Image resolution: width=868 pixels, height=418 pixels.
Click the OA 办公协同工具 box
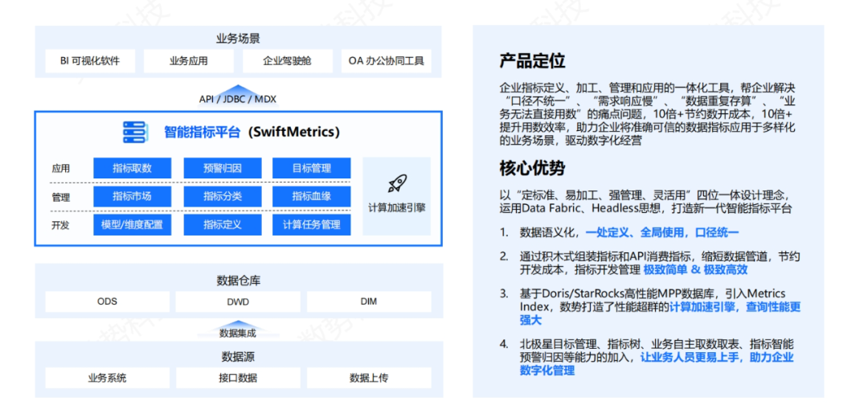(387, 61)
